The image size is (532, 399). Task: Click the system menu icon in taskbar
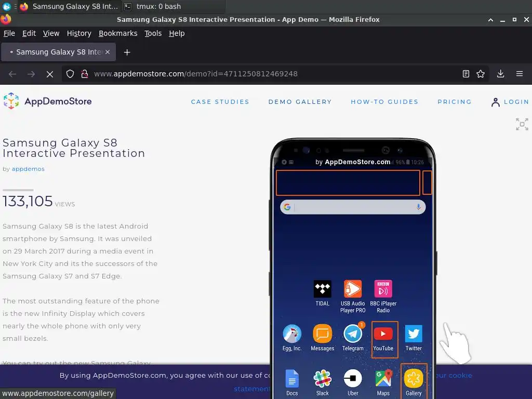coord(6,6)
